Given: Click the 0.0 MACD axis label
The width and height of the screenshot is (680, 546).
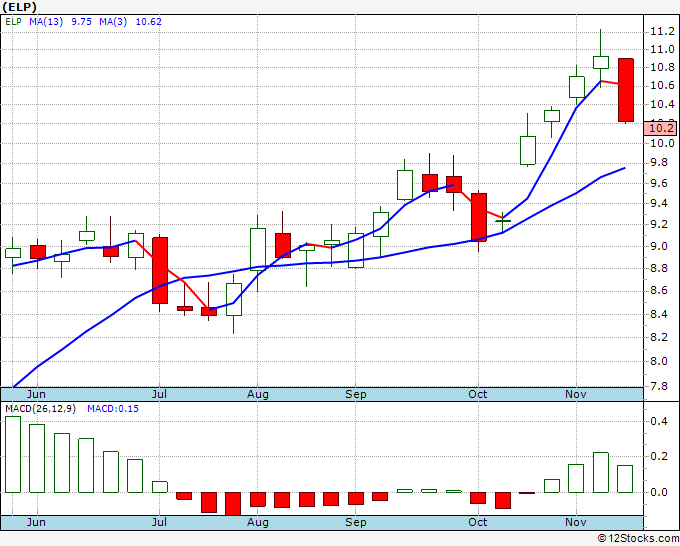Looking at the screenshot, I should (x=659, y=492).
